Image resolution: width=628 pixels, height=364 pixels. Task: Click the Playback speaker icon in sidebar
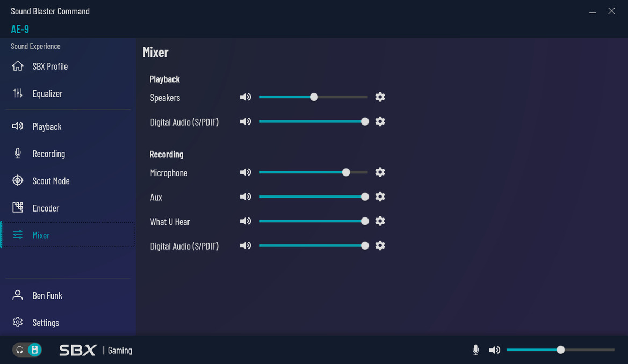pyautogui.click(x=18, y=127)
